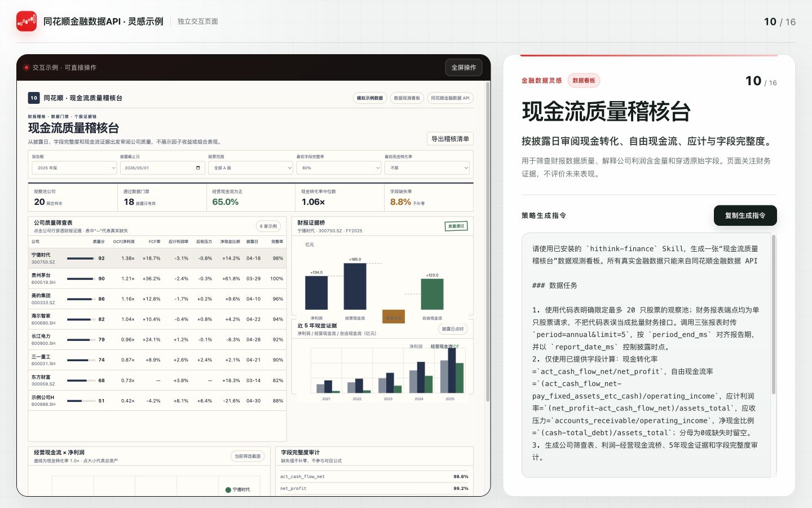Click the 10 / 16 page counter at top right

pyautogui.click(x=780, y=21)
